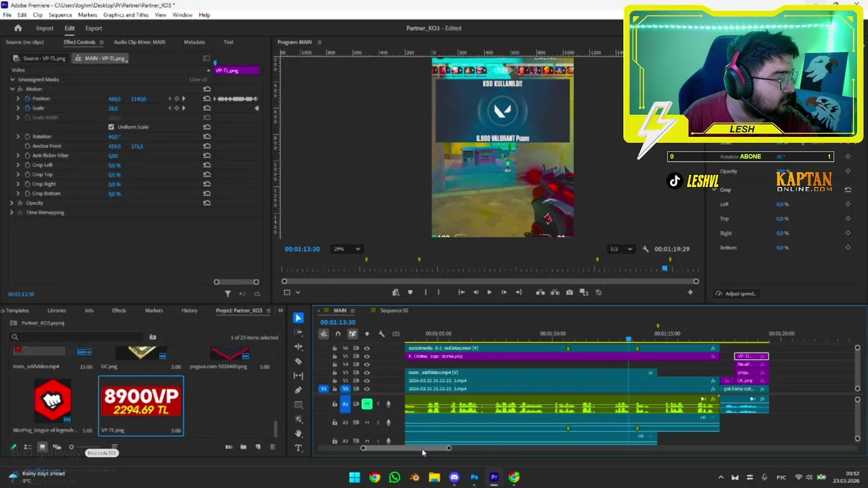Viewport: 868px width, 488px height.
Task: Select the Ripple Edit tool
Action: point(298,347)
